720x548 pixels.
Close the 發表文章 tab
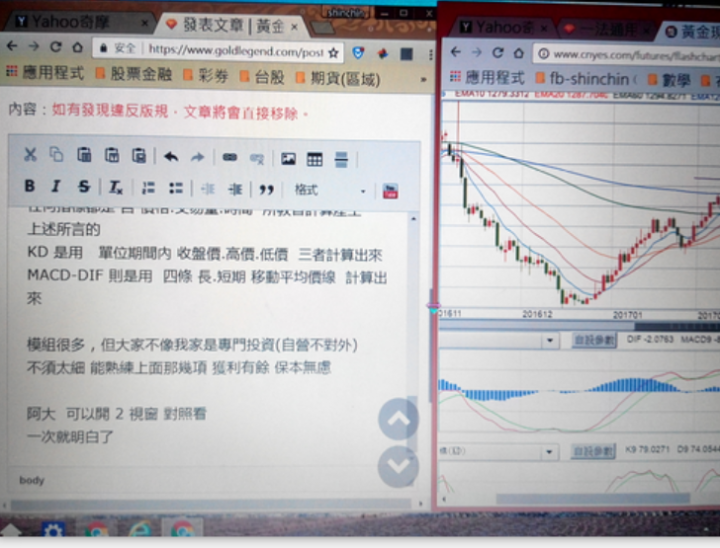[294, 28]
